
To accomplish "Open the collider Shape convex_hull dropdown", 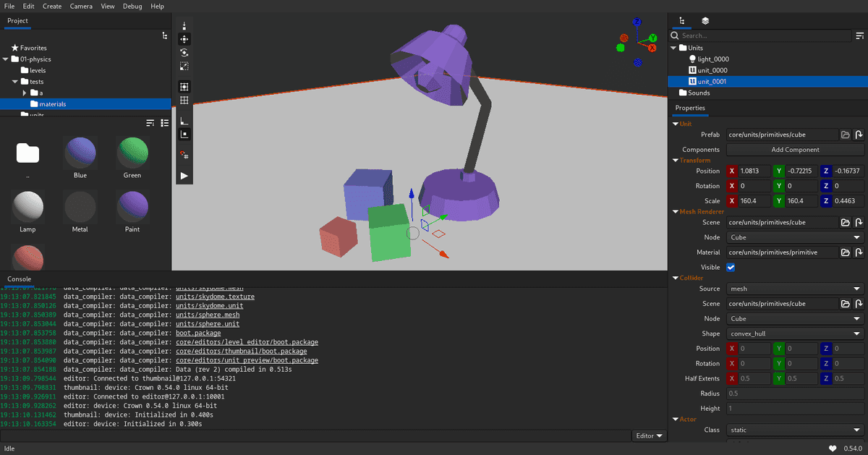I will pos(795,333).
